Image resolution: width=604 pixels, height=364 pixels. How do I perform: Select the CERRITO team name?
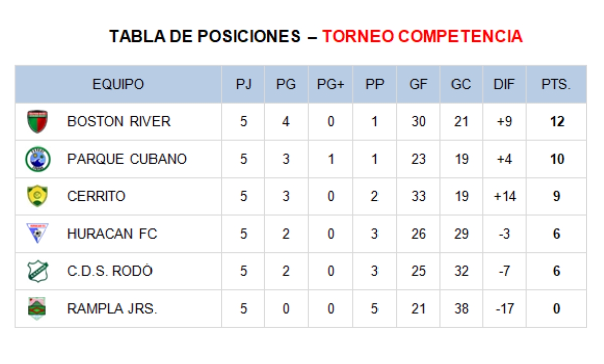coord(96,196)
